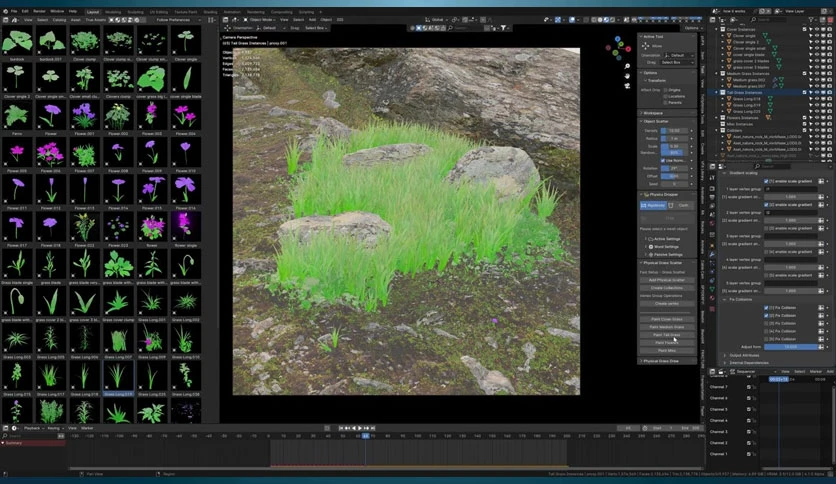Open the File menu
Screen dimensions: 836x484
tap(14, 11)
